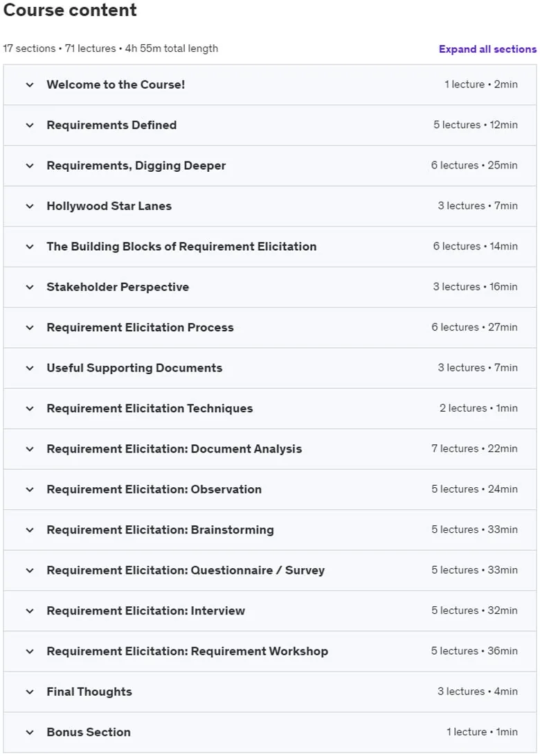The width and height of the screenshot is (540, 756).
Task: Click Requirement Elicitation: Requirement Workshop title
Action: pyautogui.click(x=188, y=651)
